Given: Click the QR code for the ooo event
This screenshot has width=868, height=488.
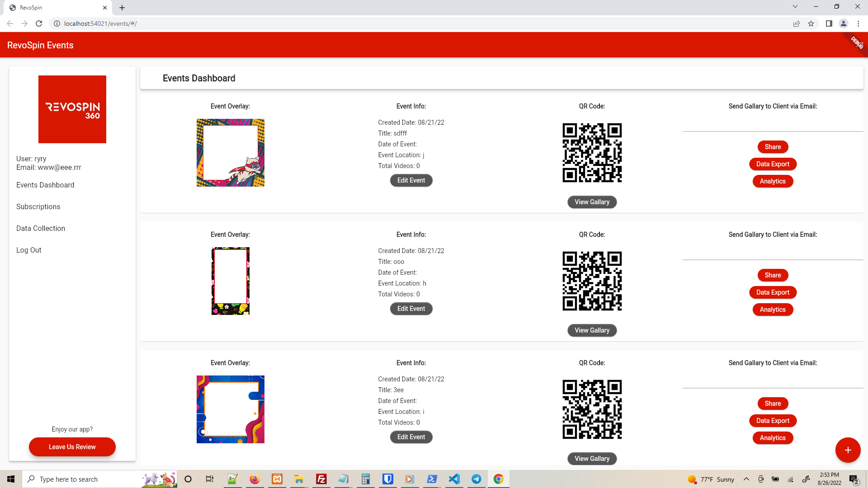Looking at the screenshot, I should click(x=592, y=281).
